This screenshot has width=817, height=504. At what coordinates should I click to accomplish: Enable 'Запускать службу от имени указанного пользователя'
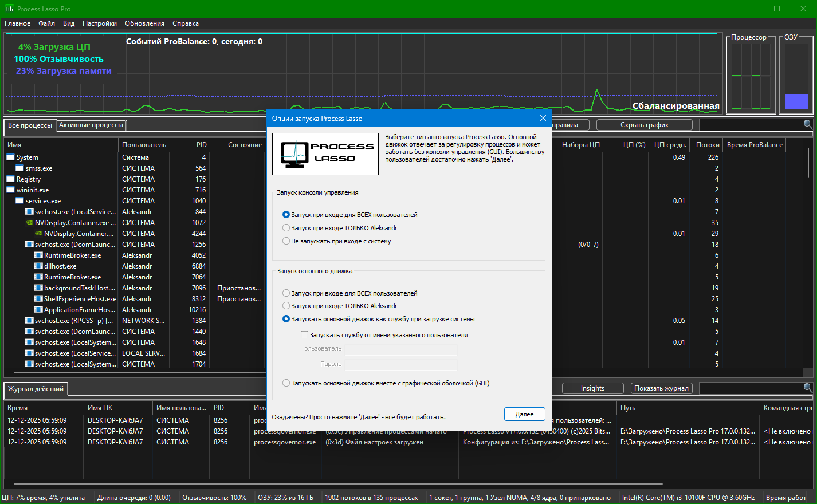(x=305, y=335)
